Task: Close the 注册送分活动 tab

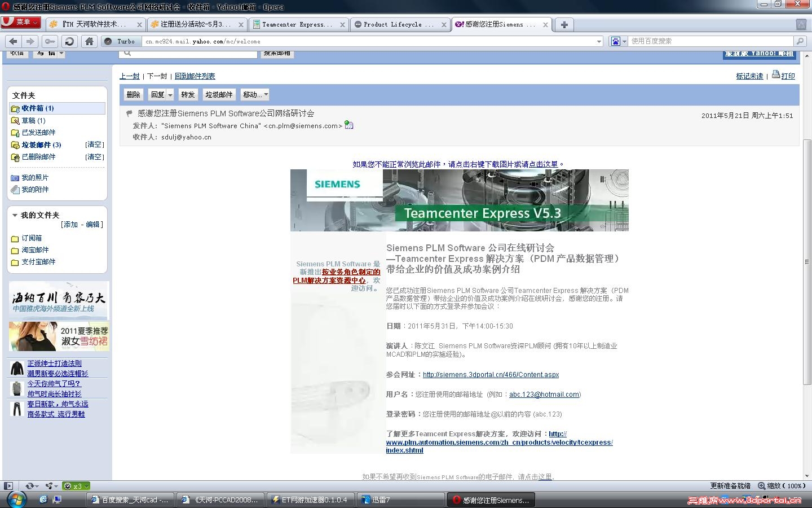Action: (x=241, y=24)
